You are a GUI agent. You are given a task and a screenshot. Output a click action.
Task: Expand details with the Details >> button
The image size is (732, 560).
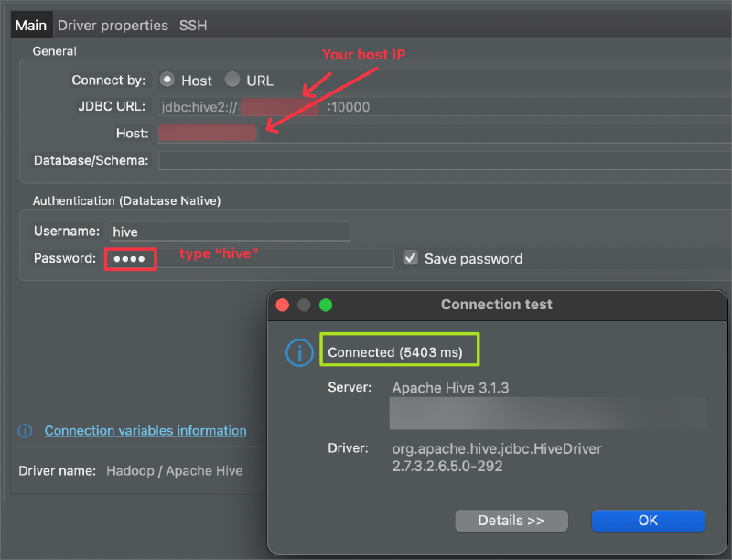[x=511, y=521]
